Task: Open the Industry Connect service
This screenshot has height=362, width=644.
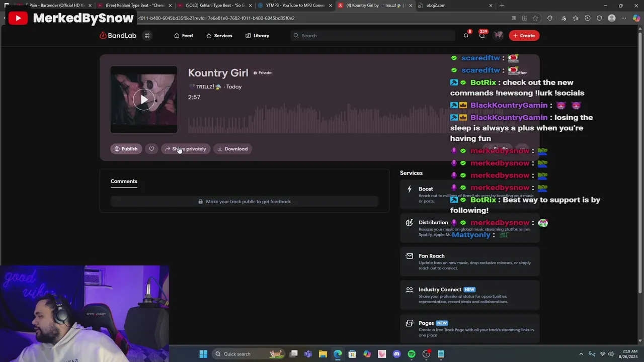Action: tap(469, 295)
